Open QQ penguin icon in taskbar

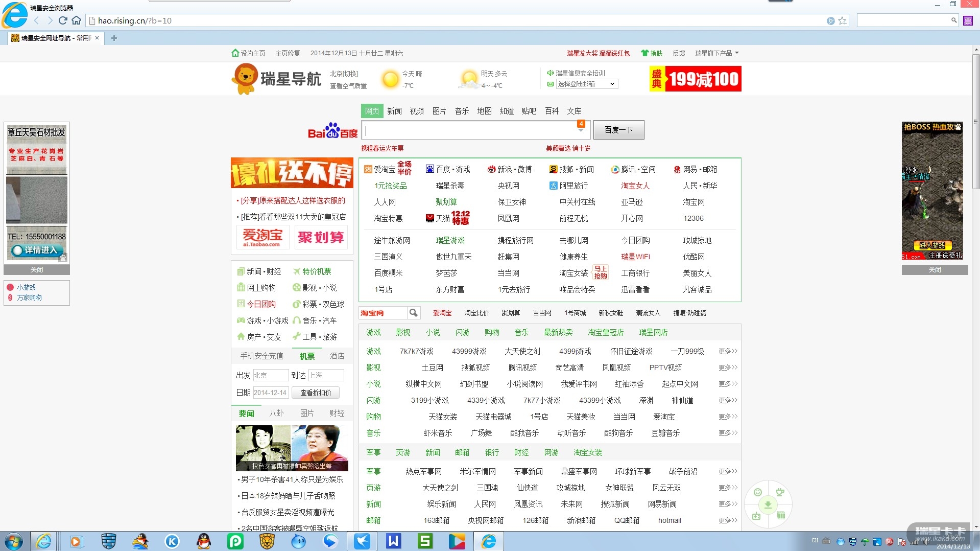[x=203, y=541]
